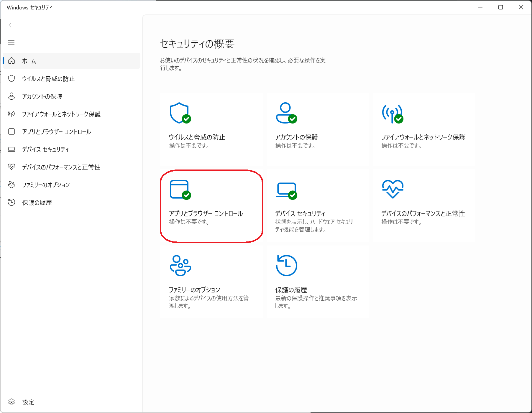The image size is (532, 413).
Task: Open ファイアウォールとネットワーク保護 from sidebar
Action: coord(61,114)
